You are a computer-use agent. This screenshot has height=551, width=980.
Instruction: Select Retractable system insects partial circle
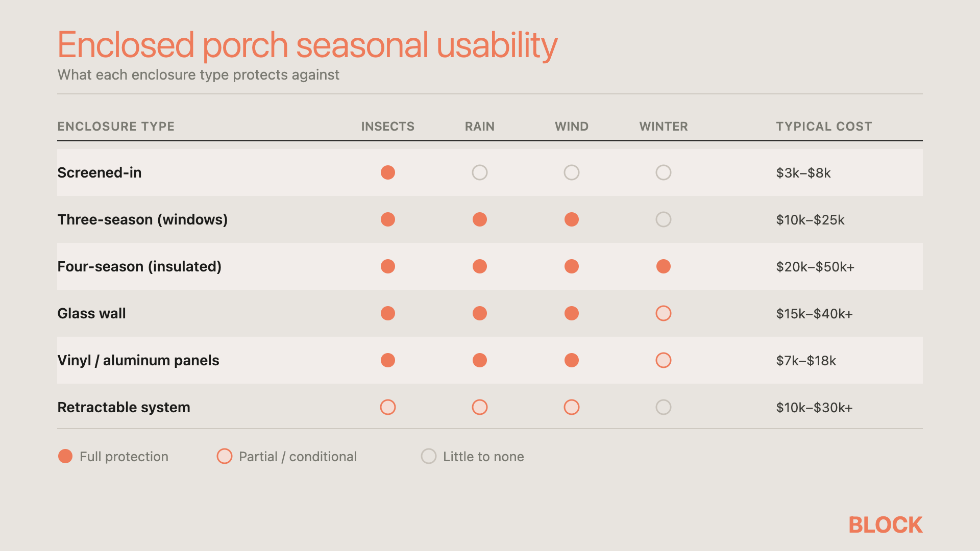click(388, 407)
